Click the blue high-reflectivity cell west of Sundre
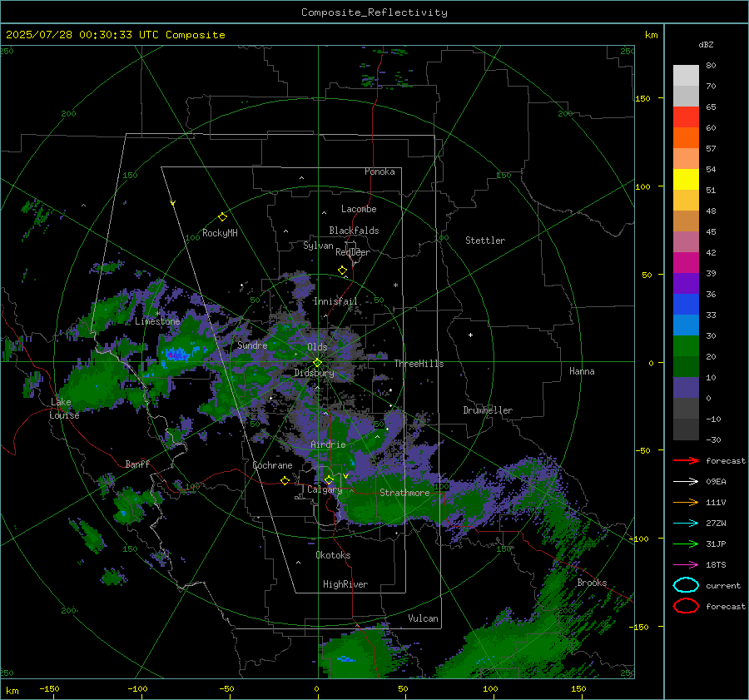Viewport: 749px width, 700px height. click(176, 355)
